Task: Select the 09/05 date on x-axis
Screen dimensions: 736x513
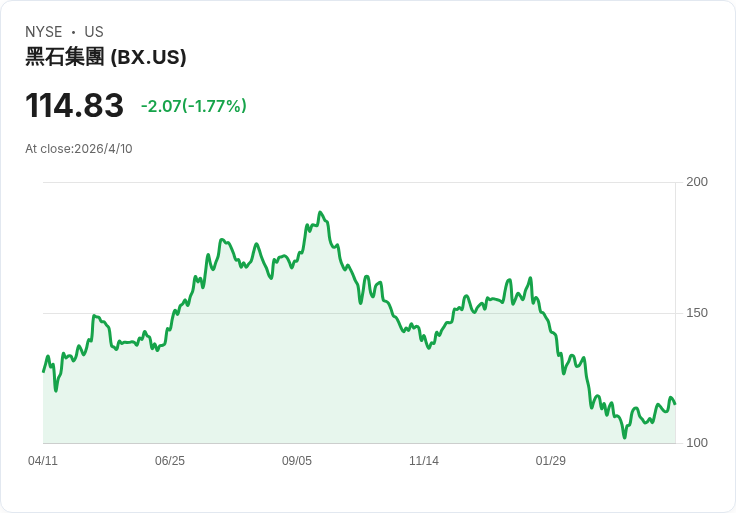Action: tap(297, 461)
